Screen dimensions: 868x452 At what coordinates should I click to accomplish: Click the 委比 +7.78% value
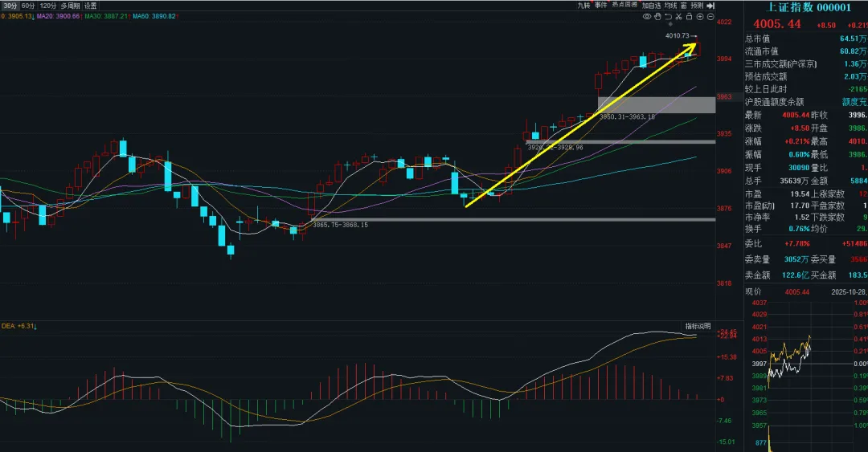click(797, 244)
